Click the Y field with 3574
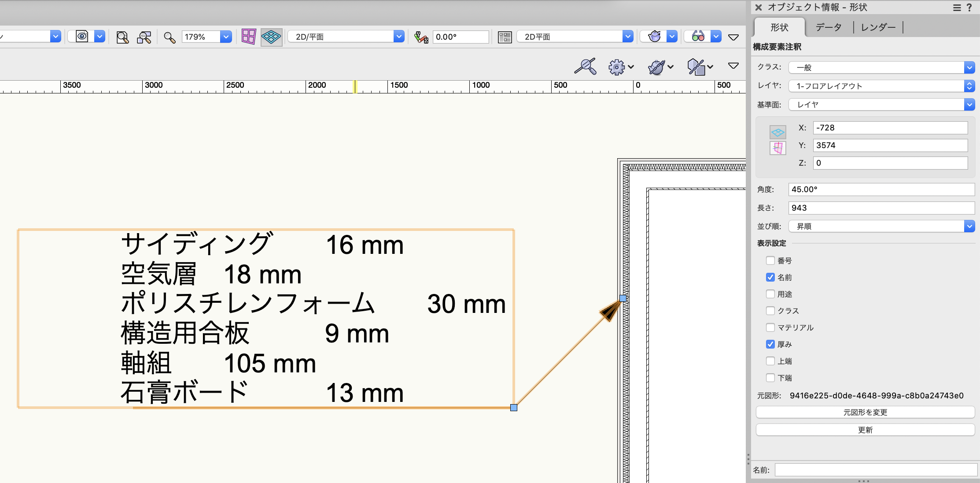This screenshot has width=980, height=483. click(x=890, y=145)
